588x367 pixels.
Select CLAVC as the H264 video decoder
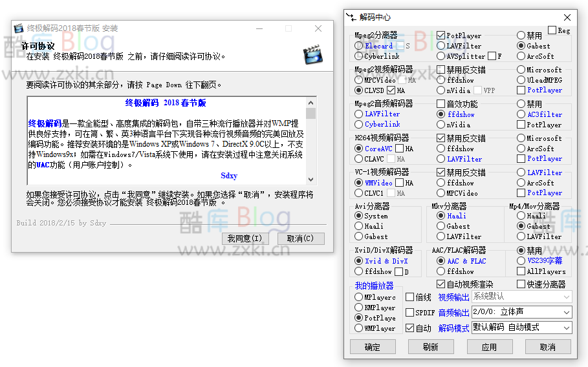click(359, 158)
